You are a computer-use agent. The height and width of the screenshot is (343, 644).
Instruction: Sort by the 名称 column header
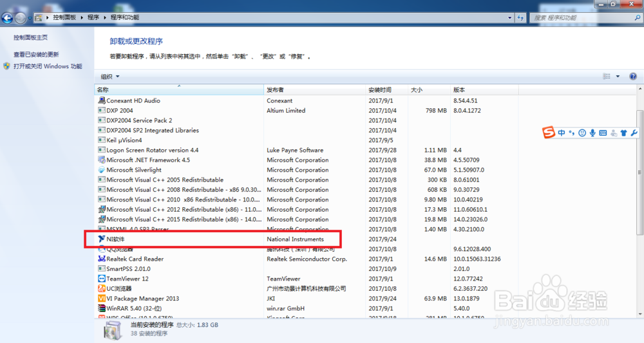click(179, 89)
